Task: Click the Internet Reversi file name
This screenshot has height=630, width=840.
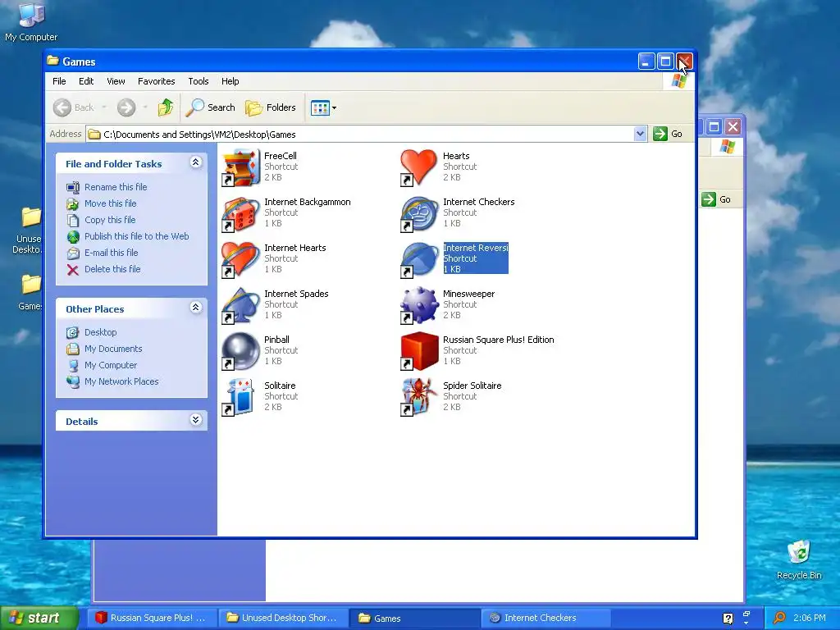Action: click(476, 248)
